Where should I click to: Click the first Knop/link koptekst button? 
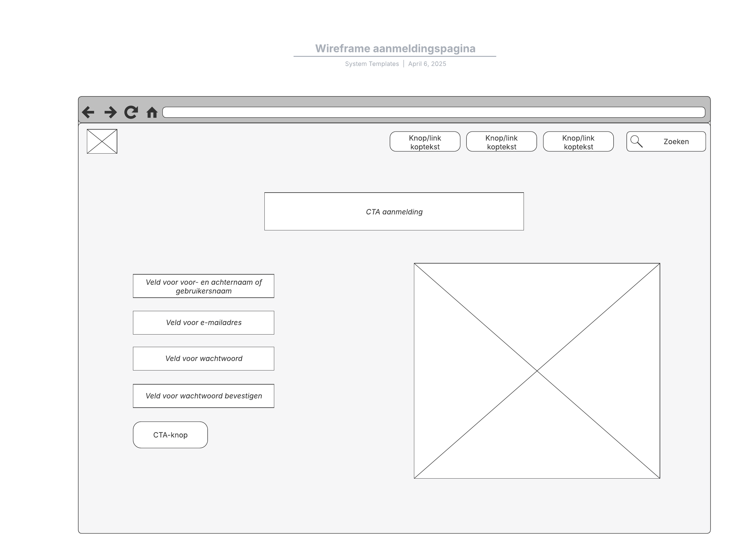tap(425, 142)
